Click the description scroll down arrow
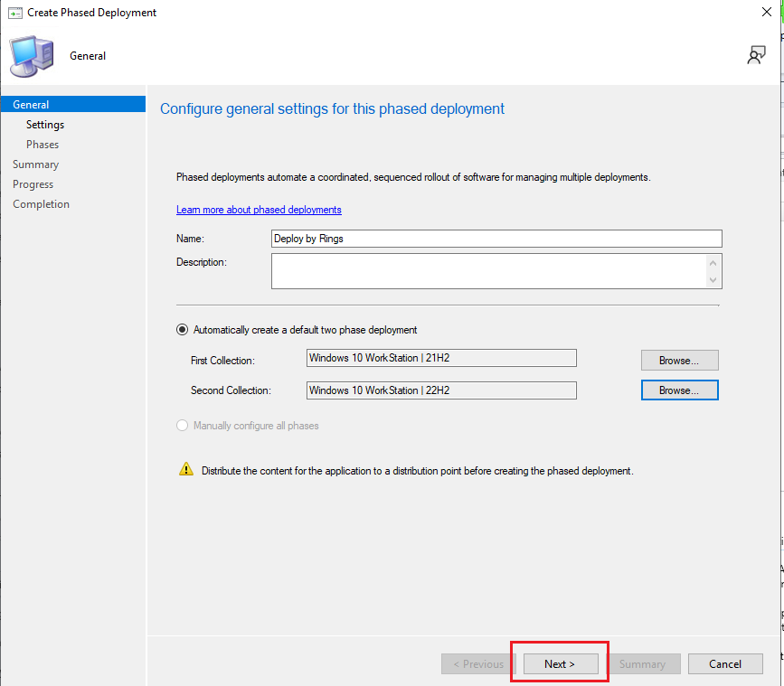784x686 pixels. click(713, 280)
